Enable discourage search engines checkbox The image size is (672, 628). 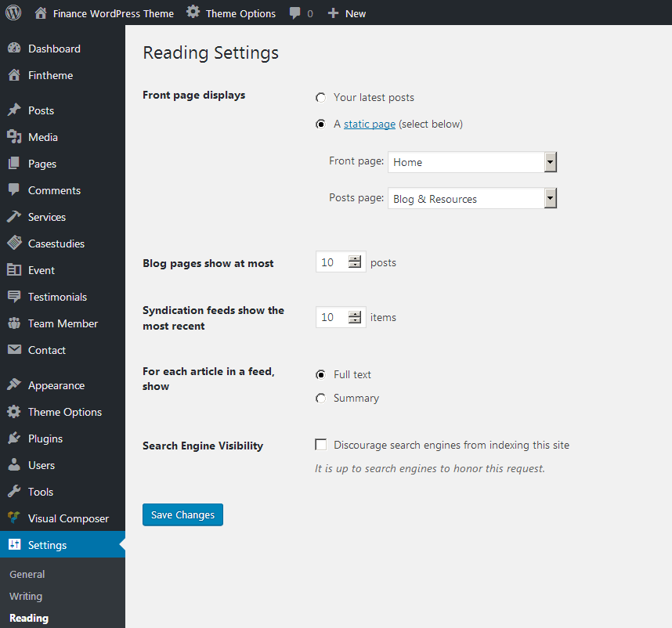321,445
